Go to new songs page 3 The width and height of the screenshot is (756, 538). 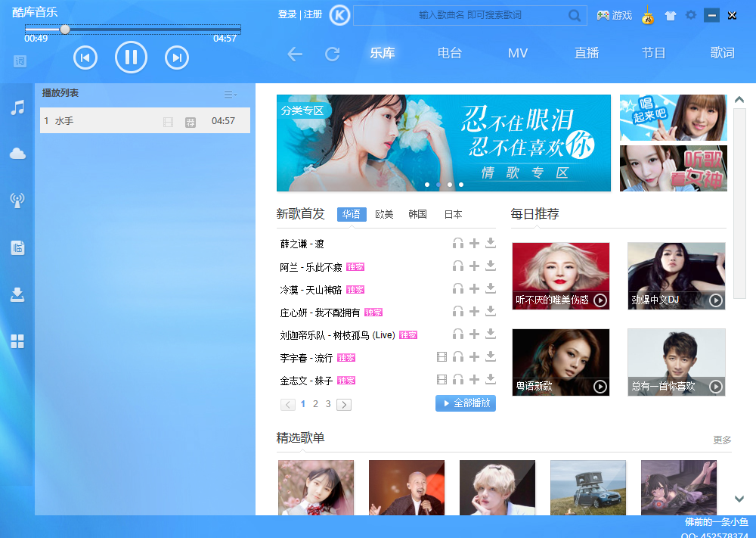click(328, 404)
